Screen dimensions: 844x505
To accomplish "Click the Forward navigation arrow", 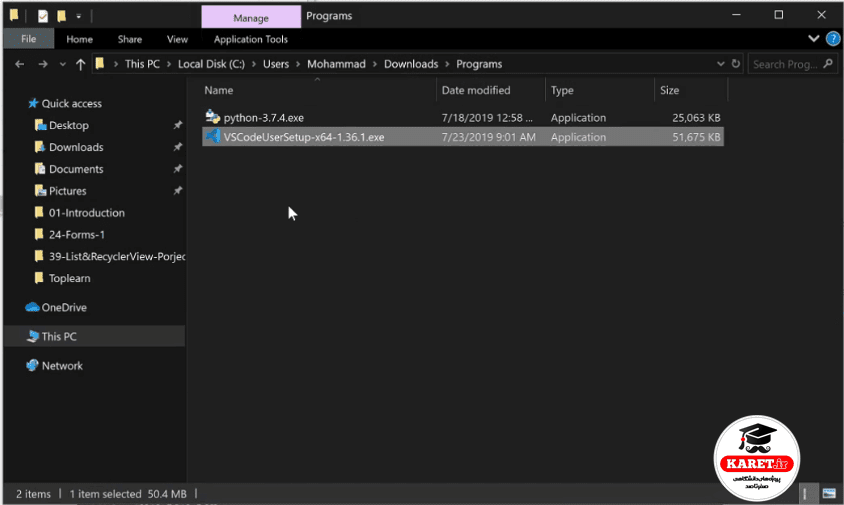I will tap(43, 64).
